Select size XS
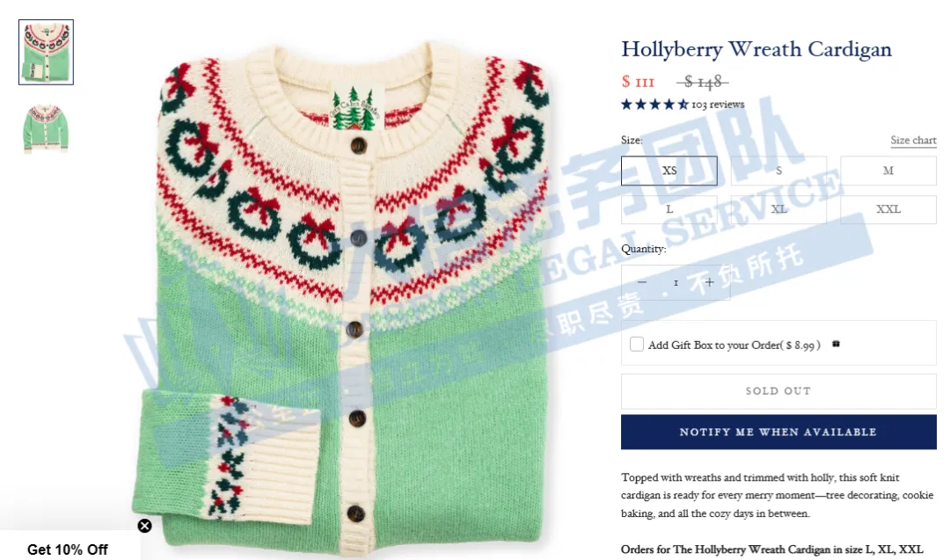 (669, 171)
